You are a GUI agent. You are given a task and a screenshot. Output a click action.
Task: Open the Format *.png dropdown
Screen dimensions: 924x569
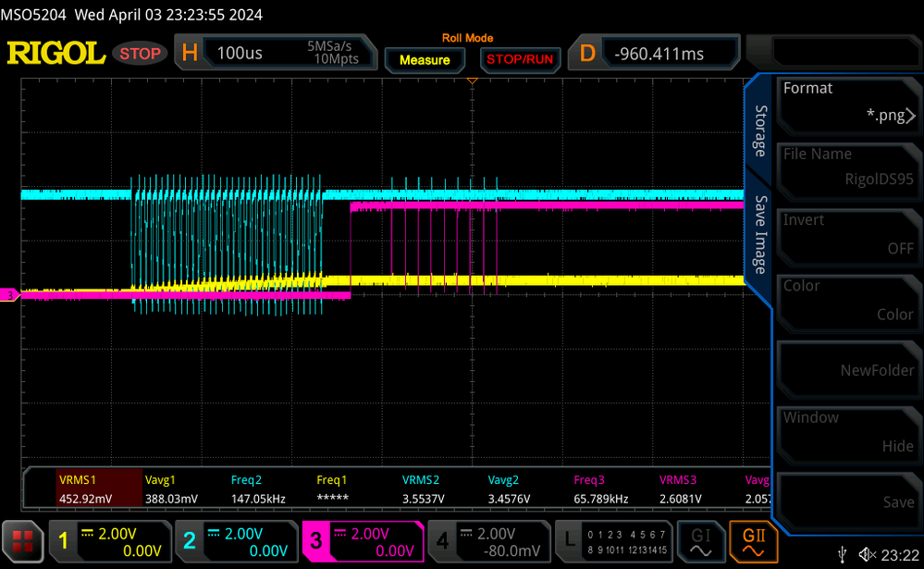pyautogui.click(x=848, y=105)
